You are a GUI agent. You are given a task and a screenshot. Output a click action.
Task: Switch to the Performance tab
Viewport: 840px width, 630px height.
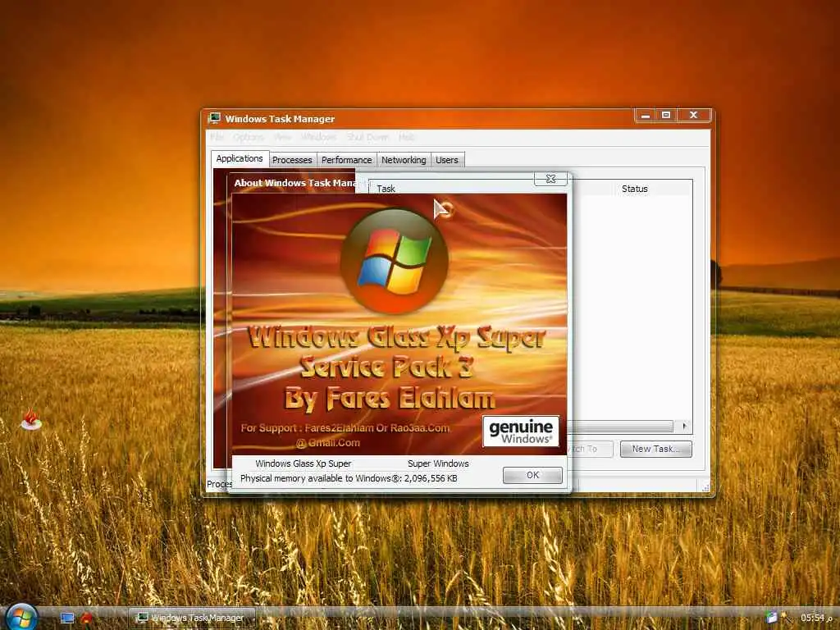coord(347,160)
